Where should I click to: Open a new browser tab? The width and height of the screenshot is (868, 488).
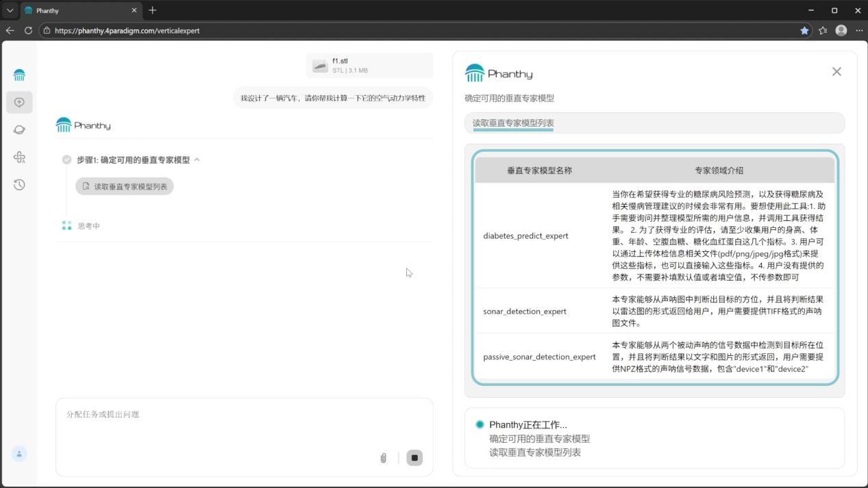[152, 10]
